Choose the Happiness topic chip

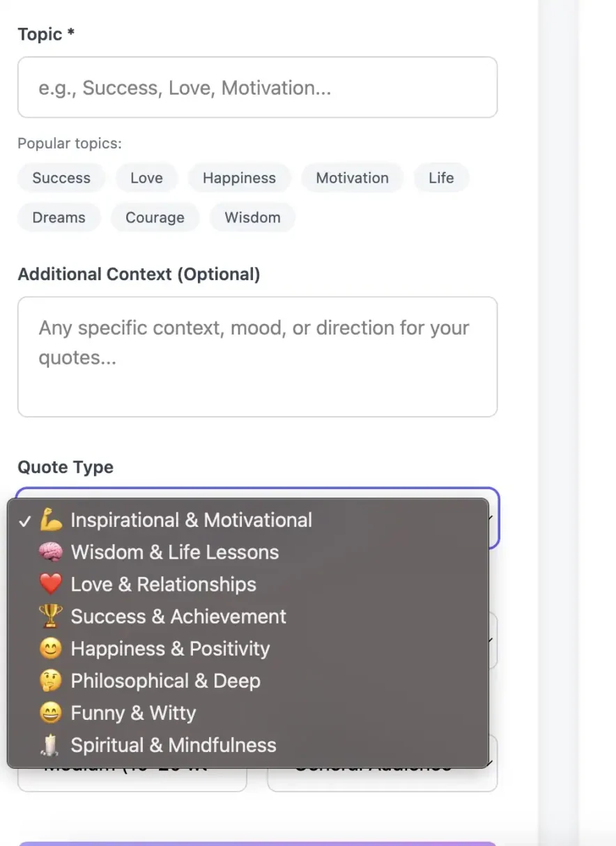point(239,178)
